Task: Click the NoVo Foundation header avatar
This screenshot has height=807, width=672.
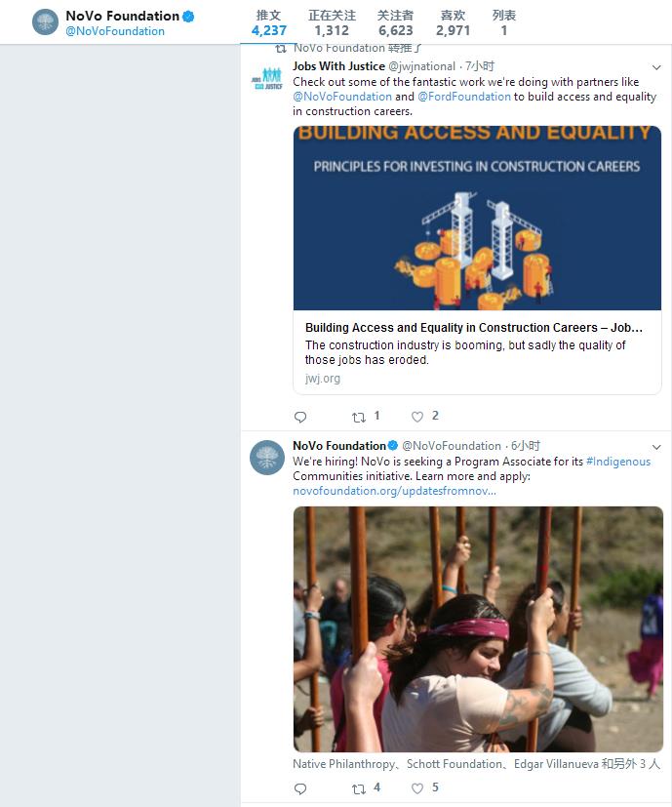Action: tap(45, 22)
